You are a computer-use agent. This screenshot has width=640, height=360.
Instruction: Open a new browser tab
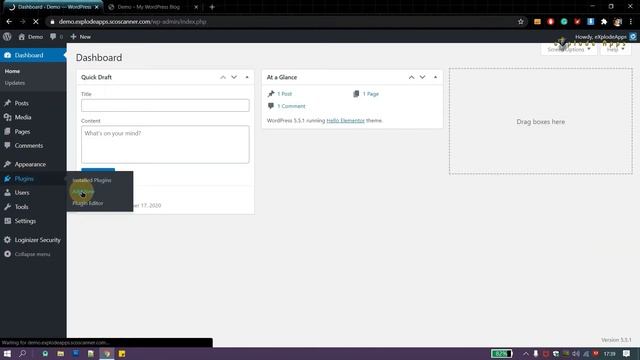click(x=212, y=7)
